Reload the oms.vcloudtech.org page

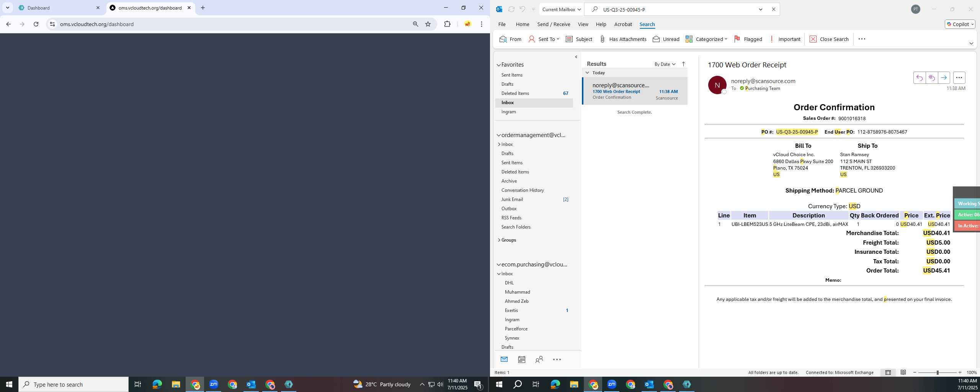[x=36, y=24]
